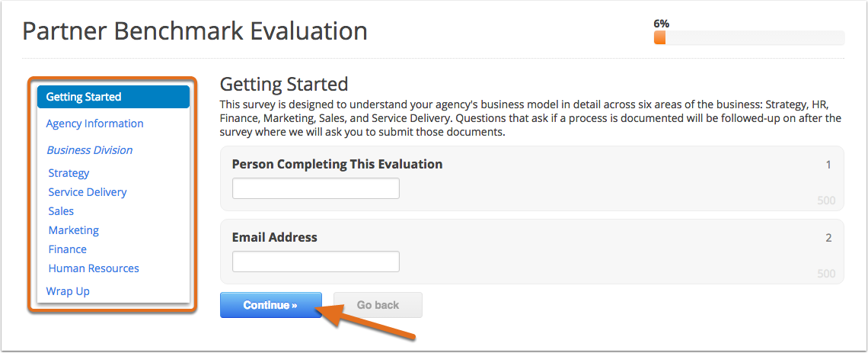Open the Service Delivery section link
The width and height of the screenshot is (868, 353).
click(x=88, y=192)
